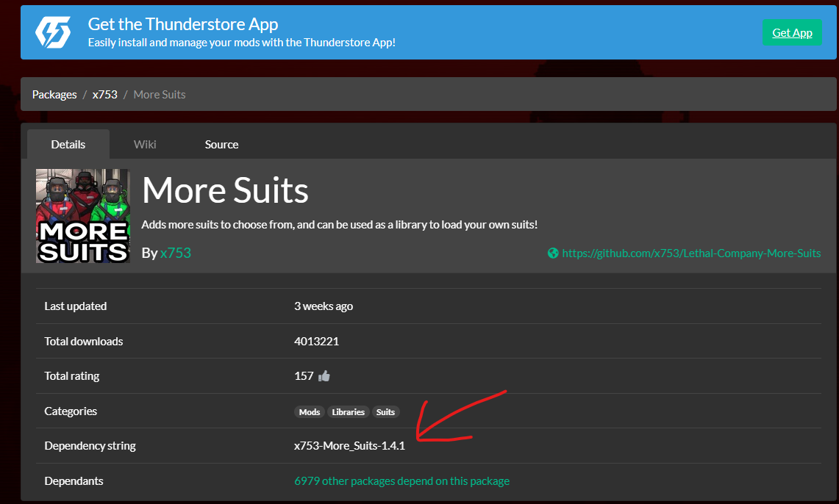Open author x753 profile link

pyautogui.click(x=176, y=253)
